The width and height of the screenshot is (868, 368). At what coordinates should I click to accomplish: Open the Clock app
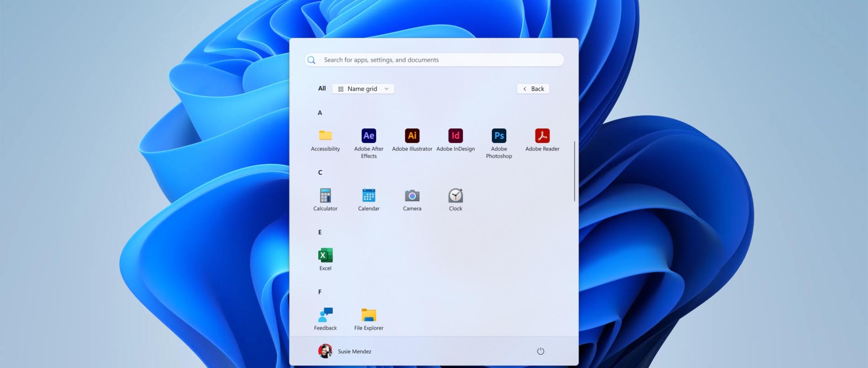point(455,200)
